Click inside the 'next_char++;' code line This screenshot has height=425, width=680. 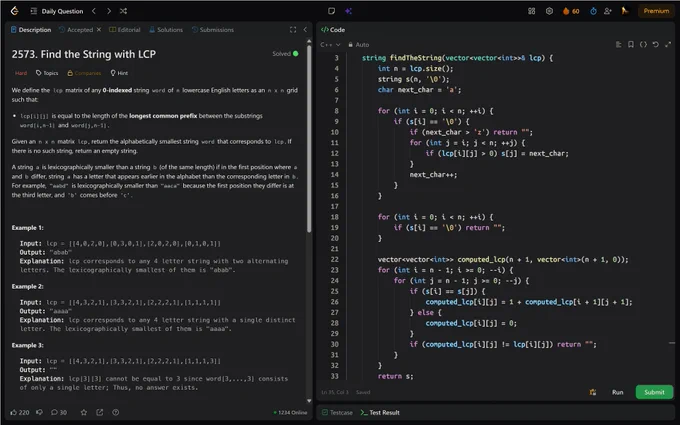[433, 174]
